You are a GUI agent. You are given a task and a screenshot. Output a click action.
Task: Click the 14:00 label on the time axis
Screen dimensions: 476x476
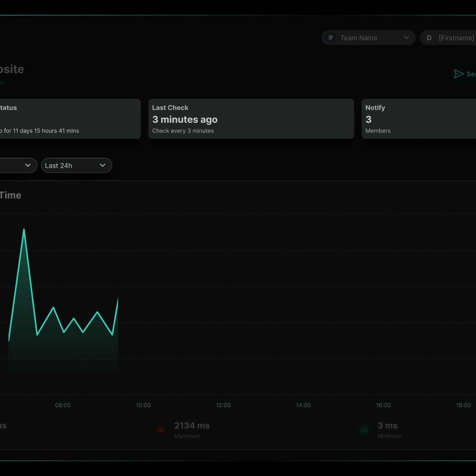coord(303,405)
